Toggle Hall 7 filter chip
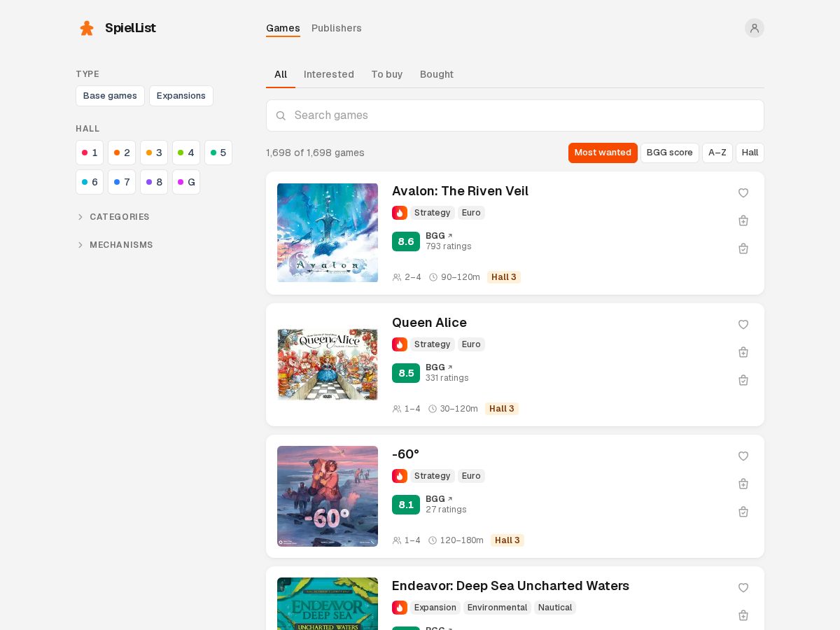Image resolution: width=840 pixels, height=630 pixels. point(122,182)
